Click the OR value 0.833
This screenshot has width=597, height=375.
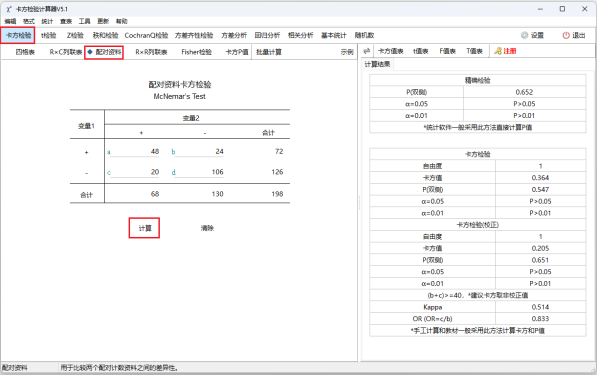click(540, 319)
